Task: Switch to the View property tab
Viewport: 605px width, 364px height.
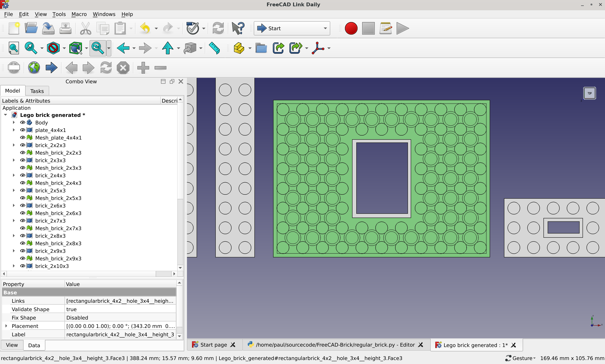Action: point(12,345)
